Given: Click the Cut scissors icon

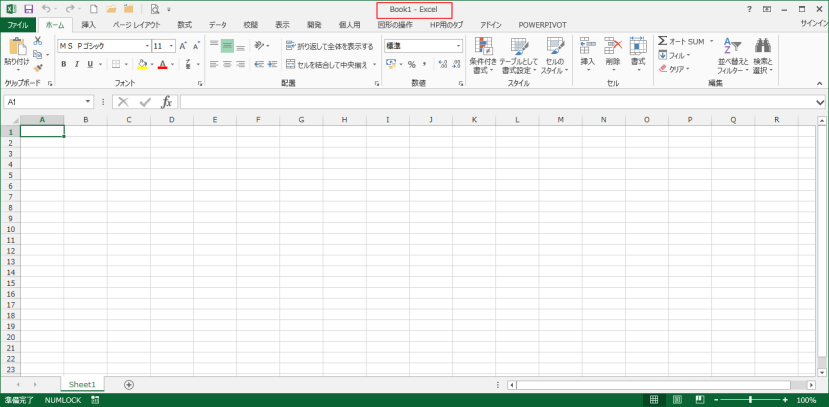Looking at the screenshot, I should point(38,41).
